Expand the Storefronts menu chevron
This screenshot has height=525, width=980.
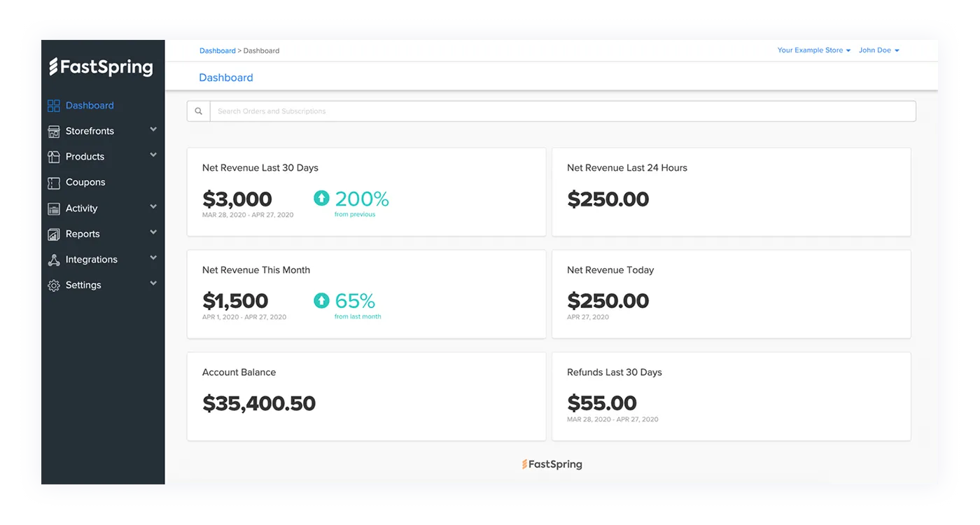pyautogui.click(x=153, y=131)
